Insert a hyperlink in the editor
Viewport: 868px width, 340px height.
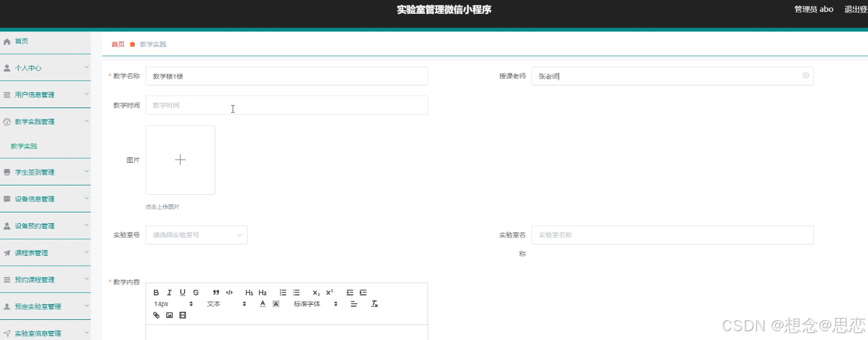[x=156, y=315]
